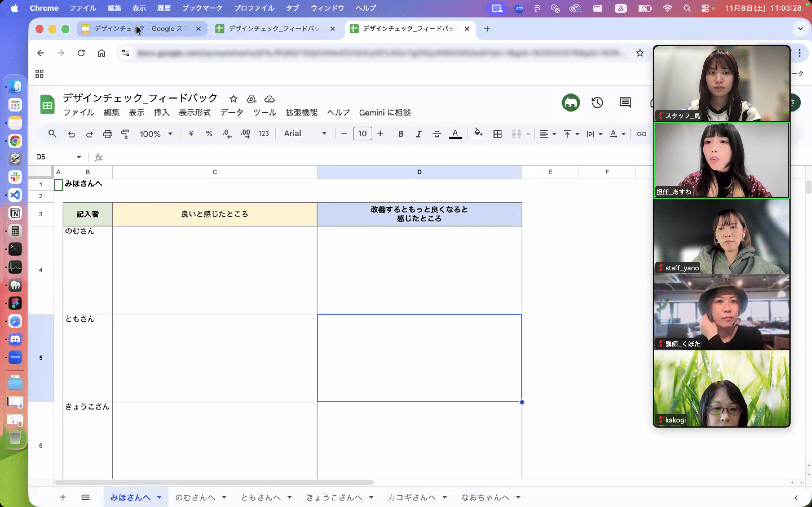The image size is (812, 507).
Task: Open the text color picker
Action: [x=455, y=134]
